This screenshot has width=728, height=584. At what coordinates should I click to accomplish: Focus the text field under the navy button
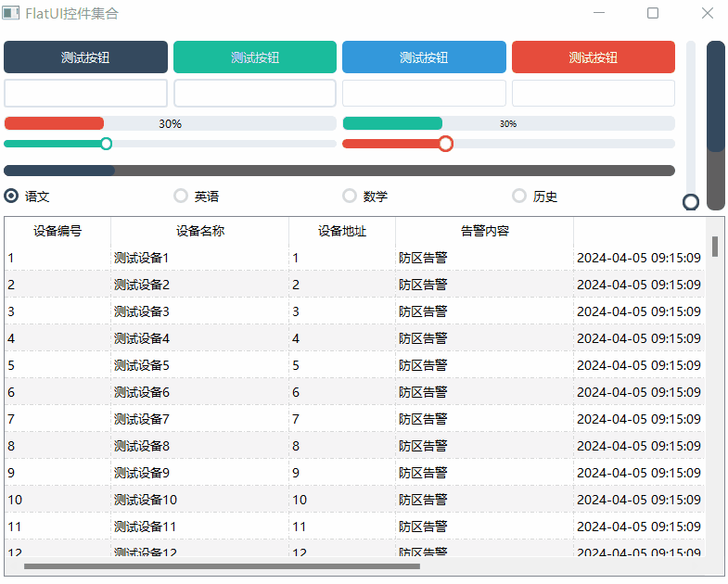(85, 94)
